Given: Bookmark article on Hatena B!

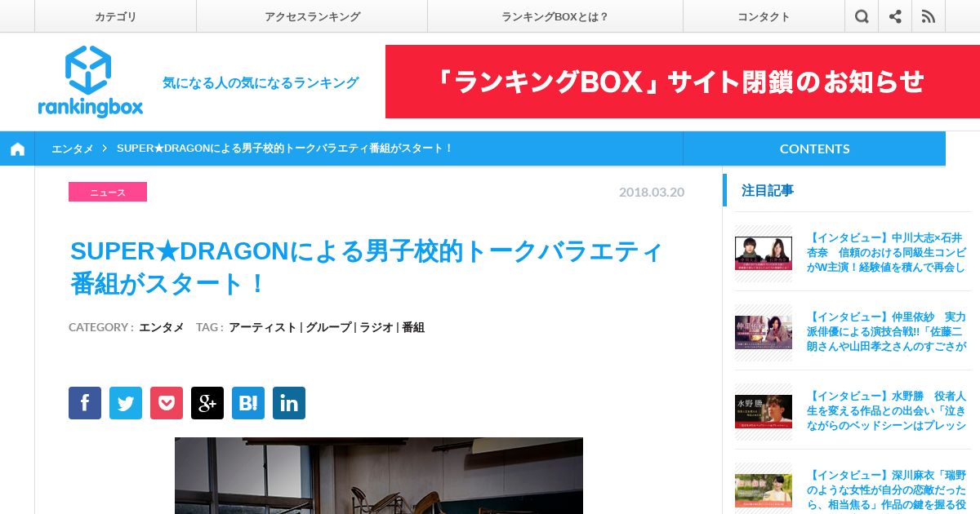Looking at the screenshot, I should [248, 403].
